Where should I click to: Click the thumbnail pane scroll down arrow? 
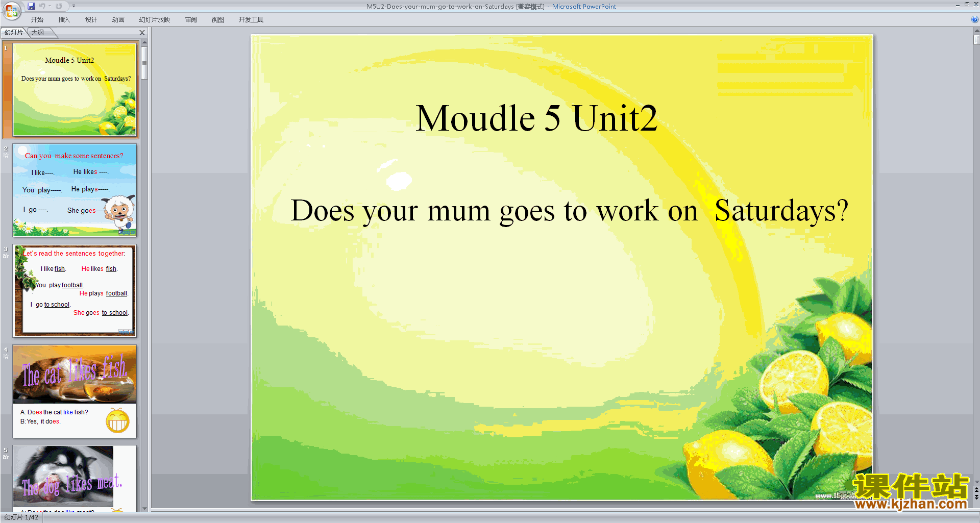click(x=144, y=508)
